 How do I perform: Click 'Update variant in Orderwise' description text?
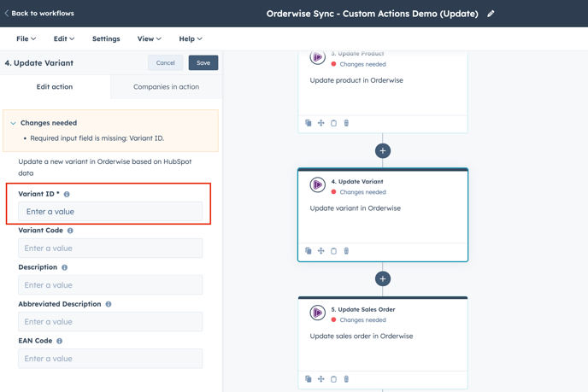click(356, 208)
